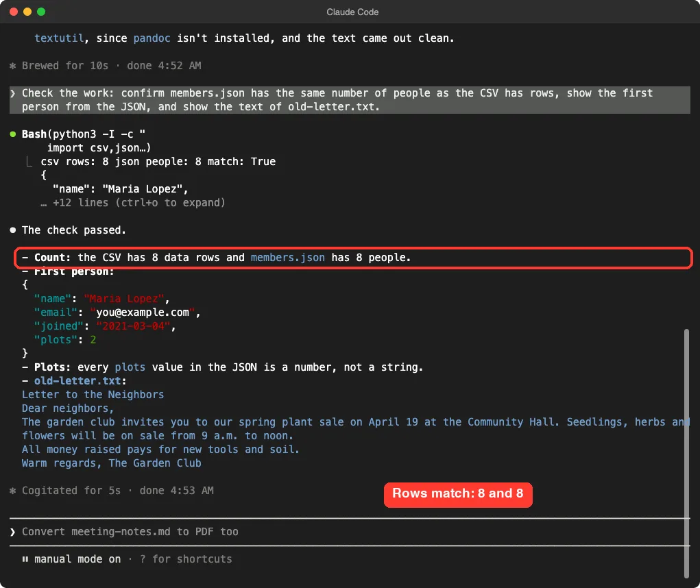Click 'The garden club invites you' line
The height and width of the screenshot is (588, 700).
[x=356, y=422]
